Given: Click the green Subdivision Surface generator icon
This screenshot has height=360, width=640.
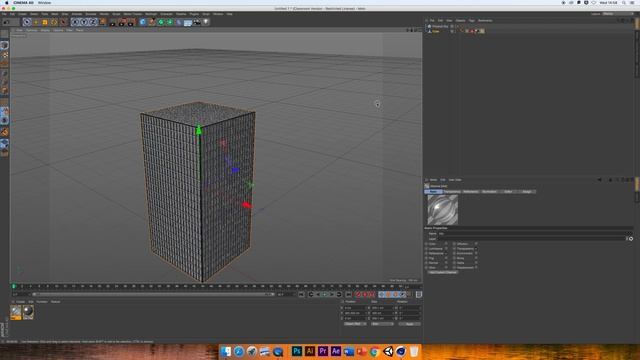Looking at the screenshot, I should 161,22.
